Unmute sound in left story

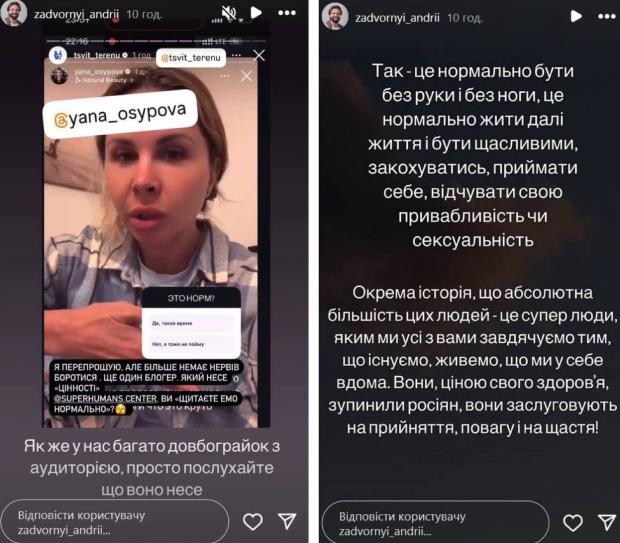[229, 13]
